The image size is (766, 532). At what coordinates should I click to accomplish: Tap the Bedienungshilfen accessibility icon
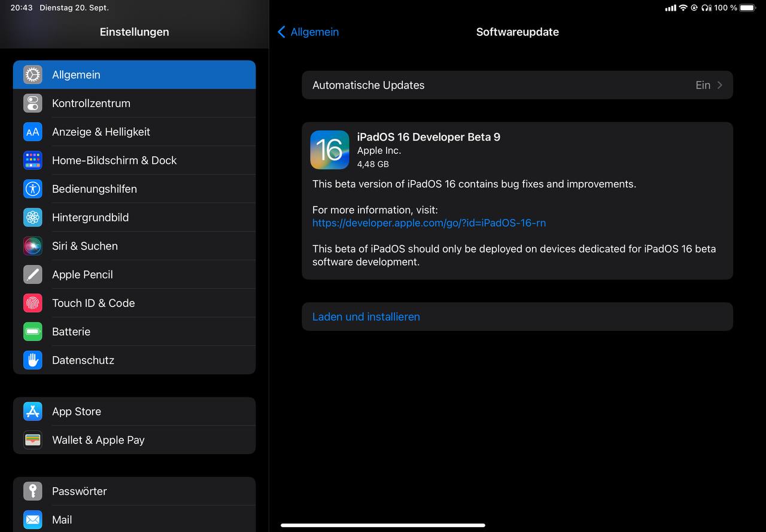tap(33, 189)
